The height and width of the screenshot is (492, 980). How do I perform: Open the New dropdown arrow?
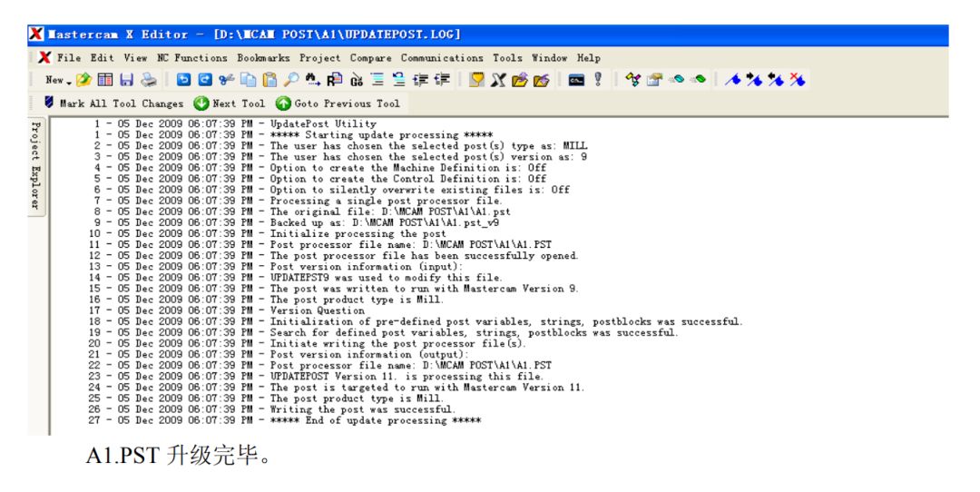click(x=69, y=82)
